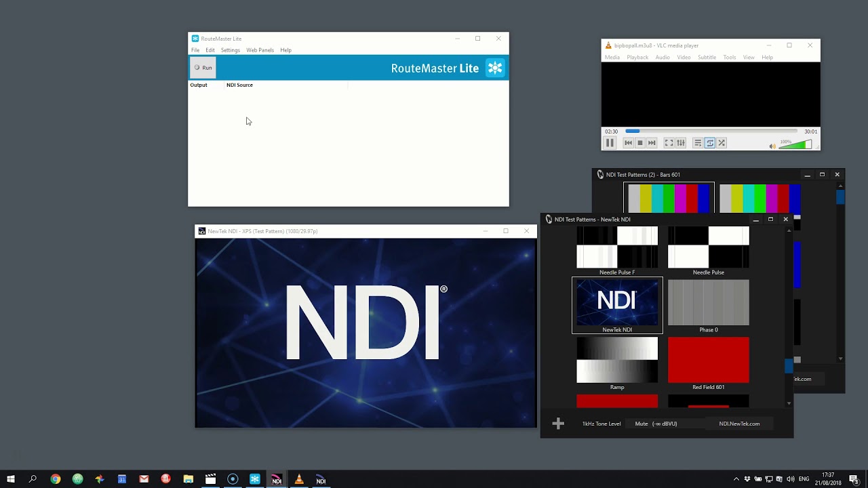Viewport: 868px width, 488px height.
Task: Select the Phase 0 test pattern
Action: 709,306
